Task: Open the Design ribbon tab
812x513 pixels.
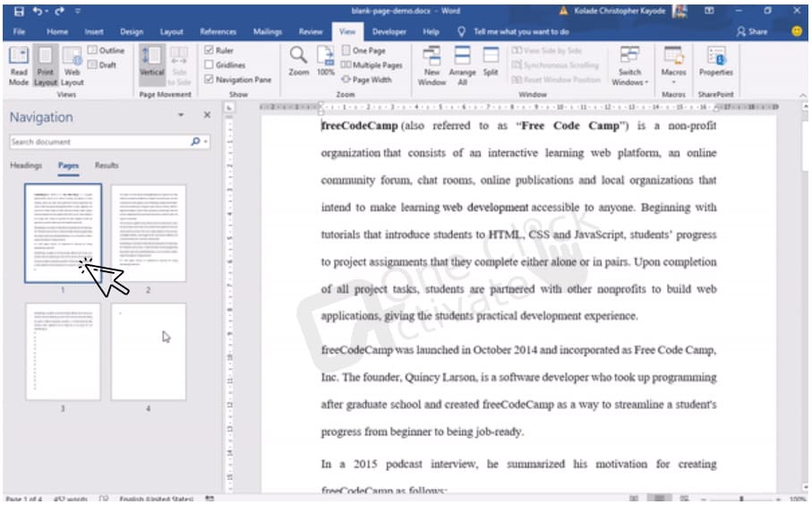Action: [132, 31]
